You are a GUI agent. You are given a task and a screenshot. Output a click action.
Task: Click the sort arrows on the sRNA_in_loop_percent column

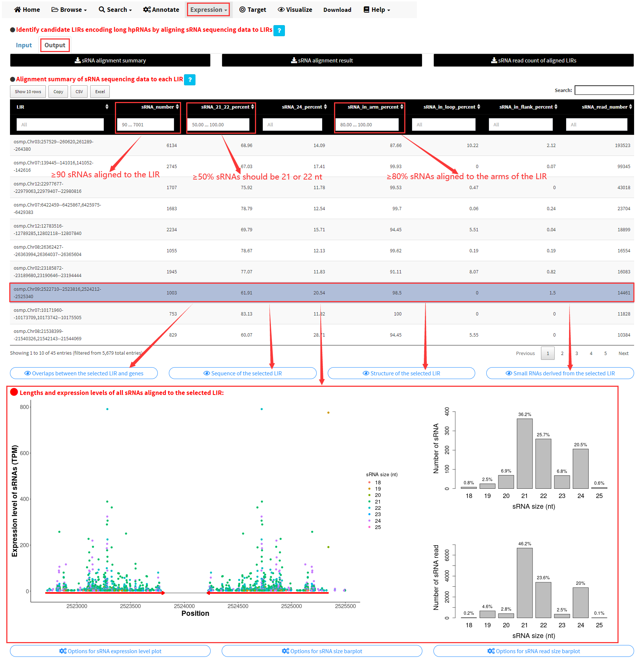479,107
